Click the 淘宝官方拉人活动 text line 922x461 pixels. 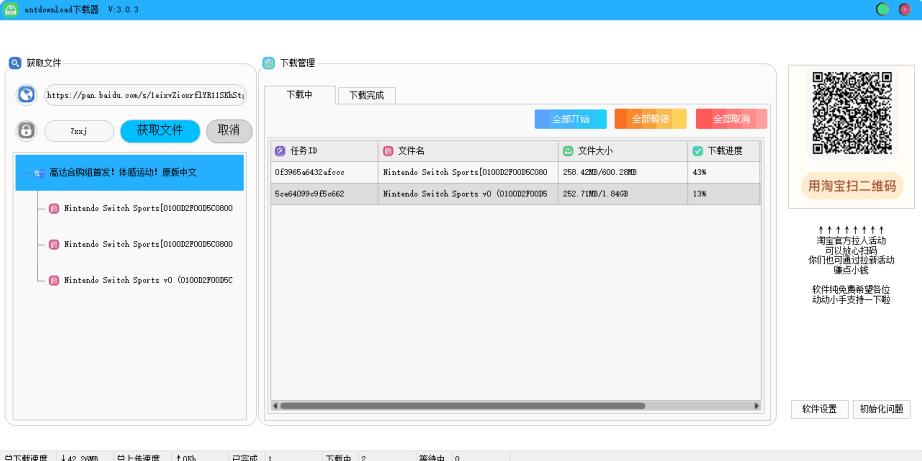(851, 240)
